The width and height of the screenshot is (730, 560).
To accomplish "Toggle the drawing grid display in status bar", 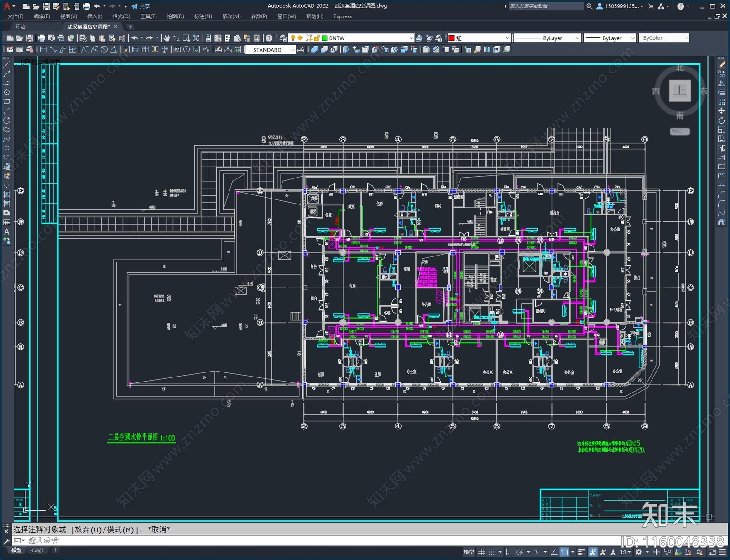I will [x=481, y=552].
